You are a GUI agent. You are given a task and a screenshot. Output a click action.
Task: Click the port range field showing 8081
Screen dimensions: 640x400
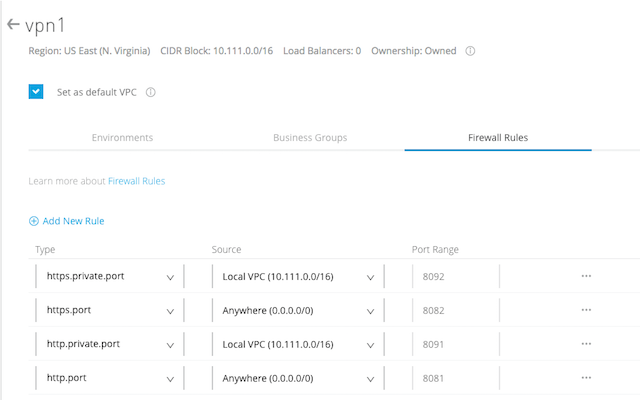tap(456, 378)
